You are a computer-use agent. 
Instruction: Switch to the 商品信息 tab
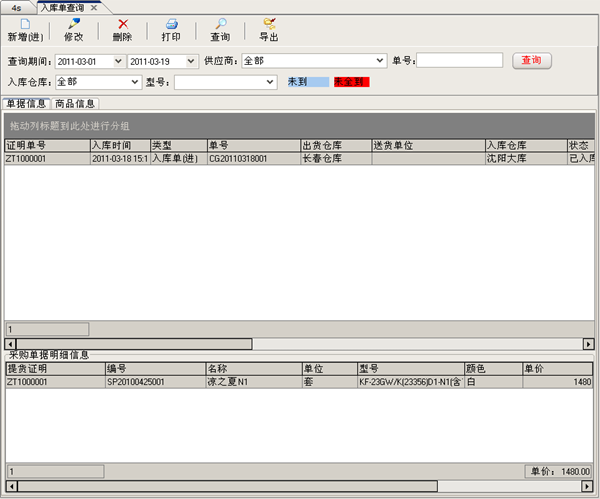pyautogui.click(x=75, y=103)
